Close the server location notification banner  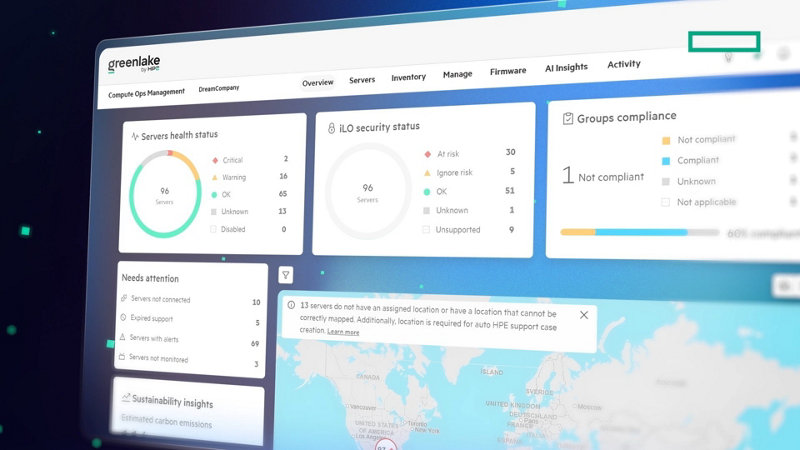tap(584, 315)
